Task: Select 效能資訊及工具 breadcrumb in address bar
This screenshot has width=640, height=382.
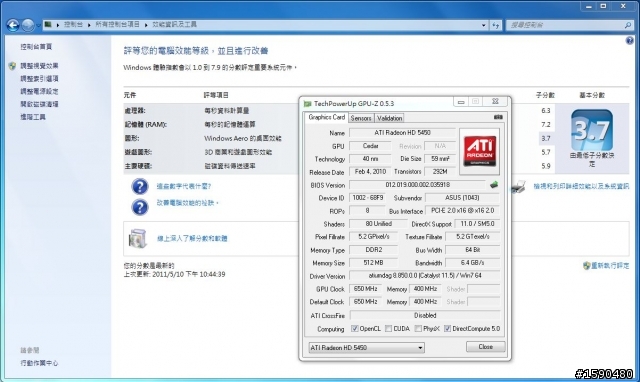Action: click(174, 24)
